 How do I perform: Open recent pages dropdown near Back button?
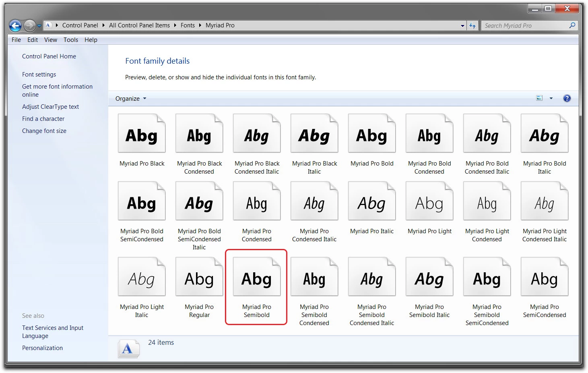(x=39, y=26)
